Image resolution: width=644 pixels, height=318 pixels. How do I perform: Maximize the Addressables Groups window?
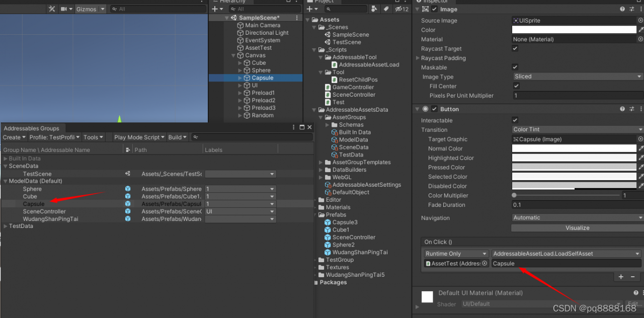pos(302,128)
